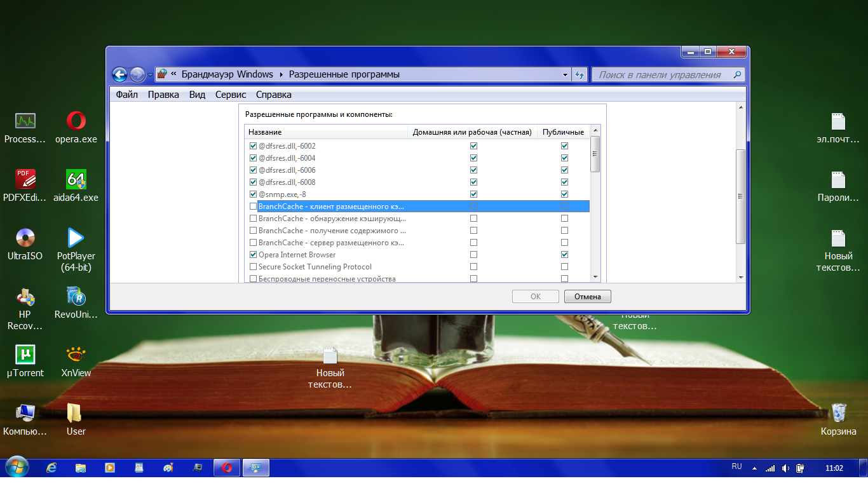This screenshot has height=488, width=868.
Task: Click the Отмена button
Action: tap(587, 297)
